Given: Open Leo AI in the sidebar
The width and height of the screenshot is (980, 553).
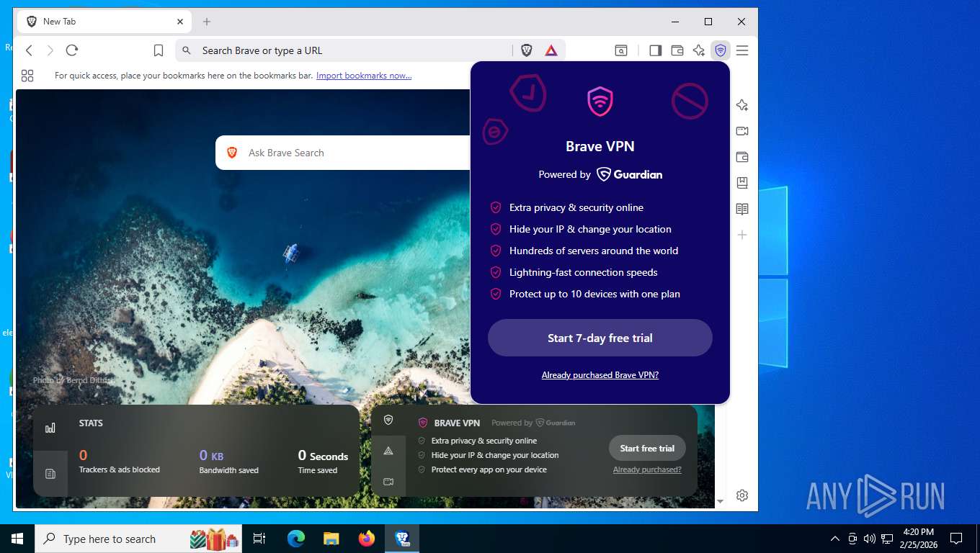Looking at the screenshot, I should click(x=742, y=105).
